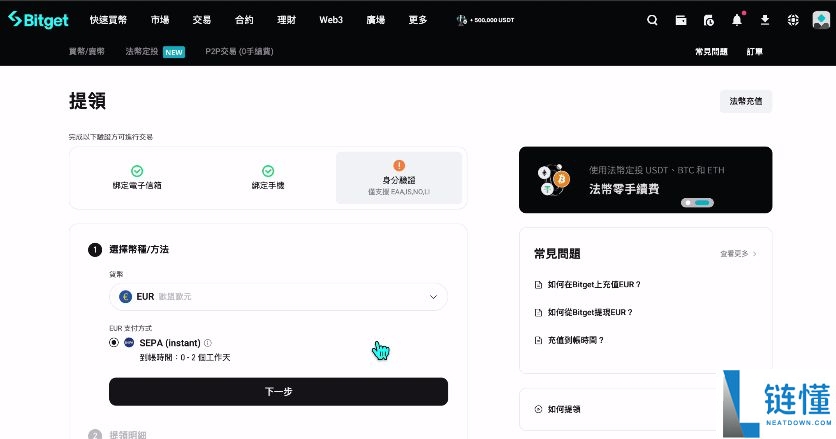Open FAQ 如何在Bitget上充值EUR？

[x=594, y=285]
